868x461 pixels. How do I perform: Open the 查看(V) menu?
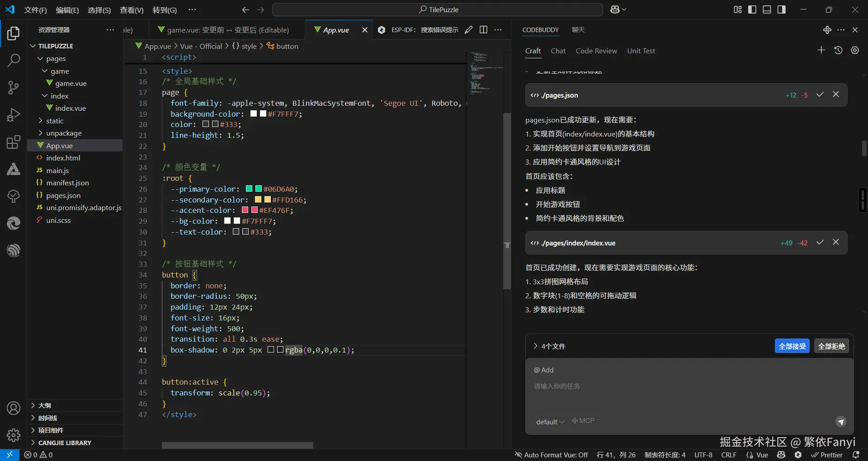tap(132, 9)
